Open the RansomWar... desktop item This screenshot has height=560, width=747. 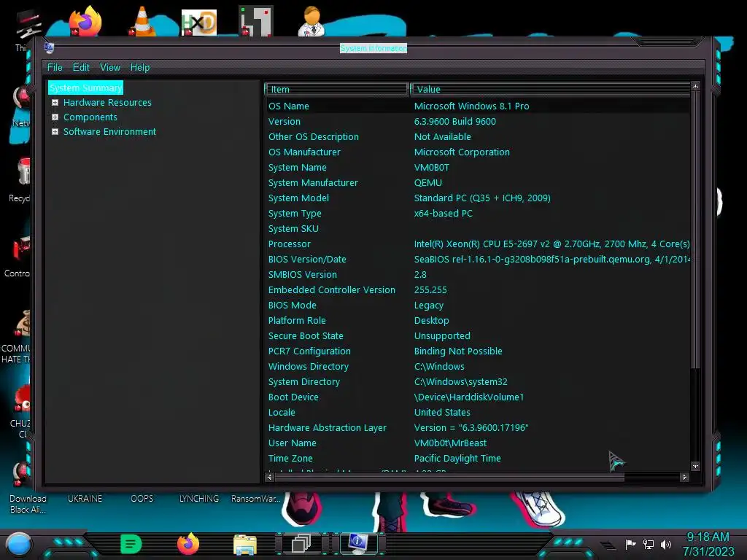click(x=256, y=499)
